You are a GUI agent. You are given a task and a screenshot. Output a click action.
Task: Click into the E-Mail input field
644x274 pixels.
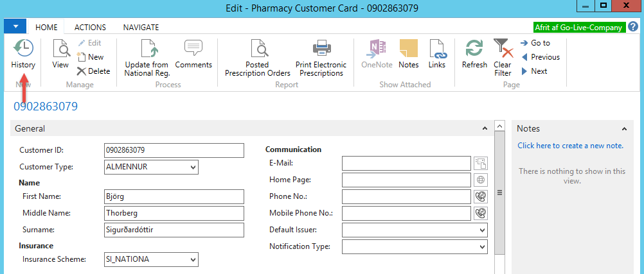click(x=406, y=163)
